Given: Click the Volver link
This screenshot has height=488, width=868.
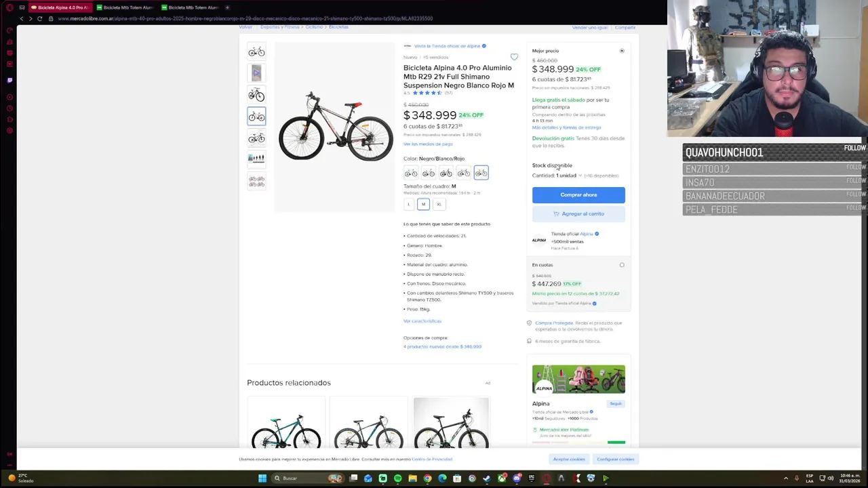Looking at the screenshot, I should click(245, 27).
